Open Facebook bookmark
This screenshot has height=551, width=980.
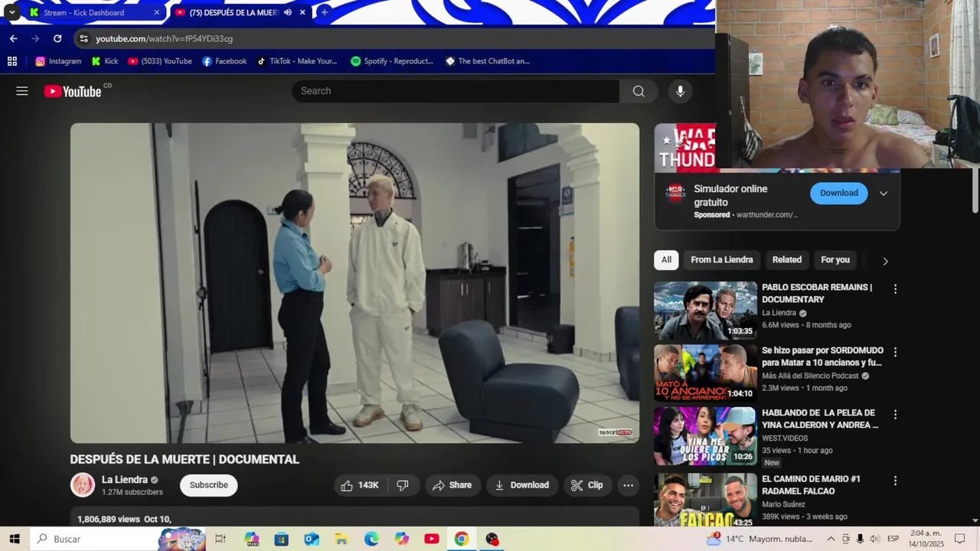point(224,61)
